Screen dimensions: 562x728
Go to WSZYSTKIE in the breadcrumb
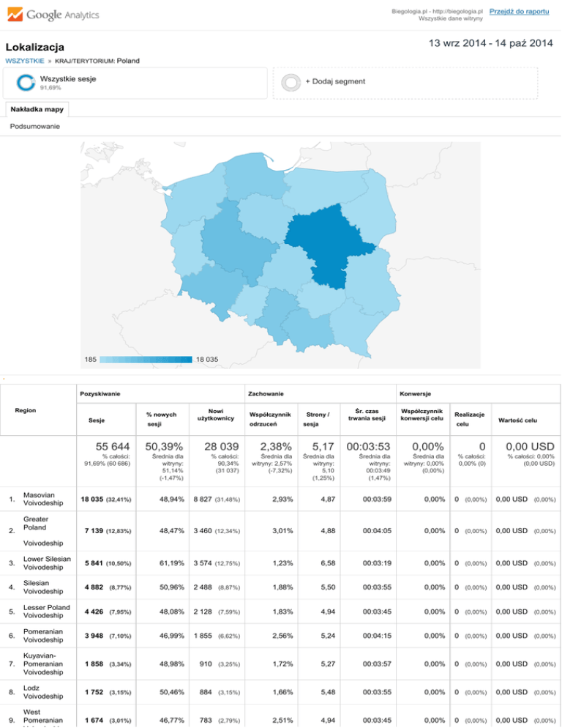point(24,61)
